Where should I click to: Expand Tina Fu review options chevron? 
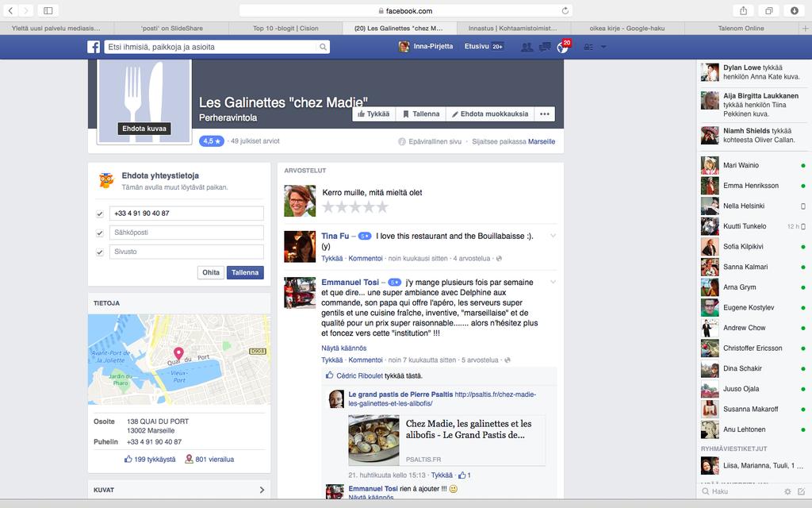[553, 236]
